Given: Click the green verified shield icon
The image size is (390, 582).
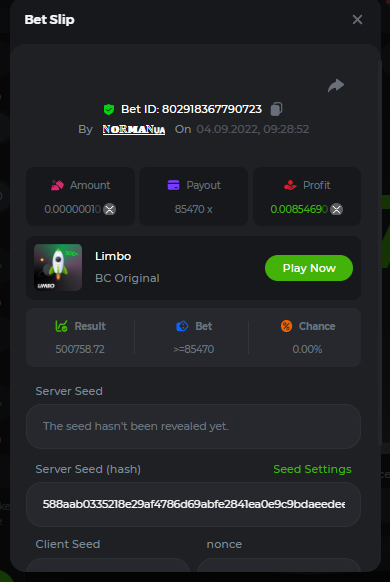Looking at the screenshot, I should [109, 109].
